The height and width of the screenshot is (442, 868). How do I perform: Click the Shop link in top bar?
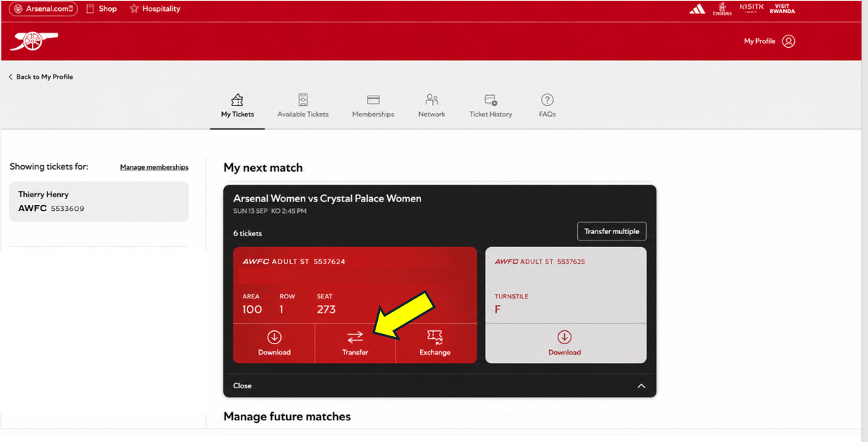[x=108, y=9]
